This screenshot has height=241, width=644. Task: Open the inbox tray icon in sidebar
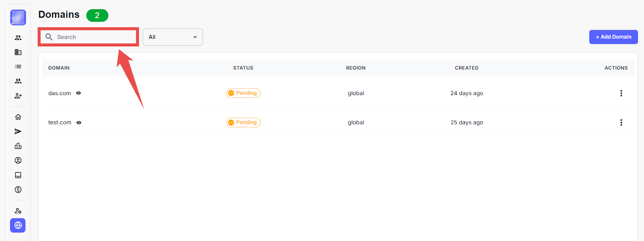point(18,175)
